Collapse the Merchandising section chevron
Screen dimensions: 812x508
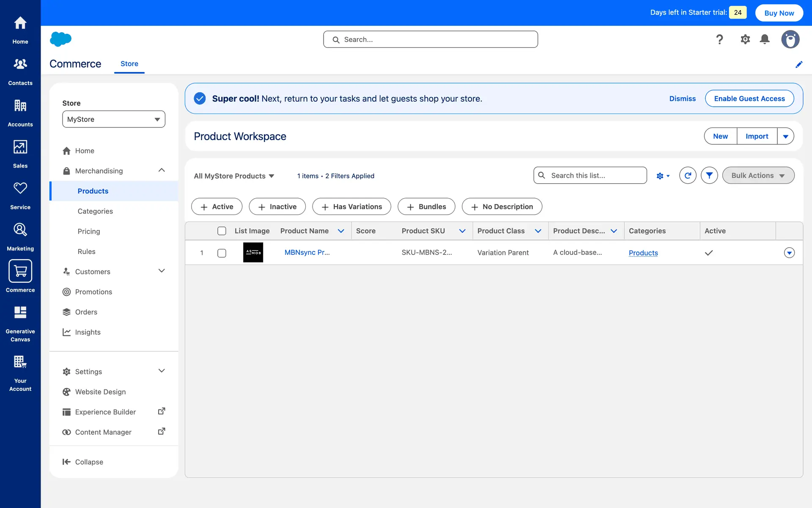[x=162, y=170]
